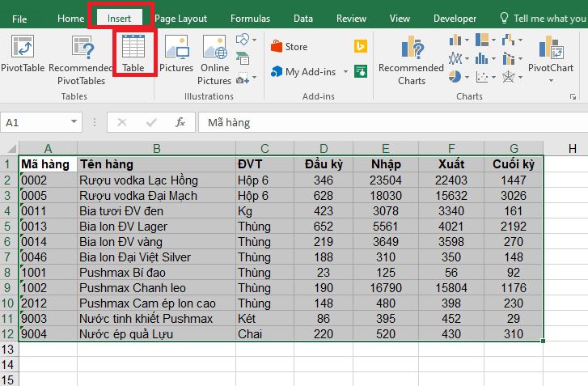Click the Insert Function fx icon
Viewport: 588px width, 386px height.
(180, 123)
